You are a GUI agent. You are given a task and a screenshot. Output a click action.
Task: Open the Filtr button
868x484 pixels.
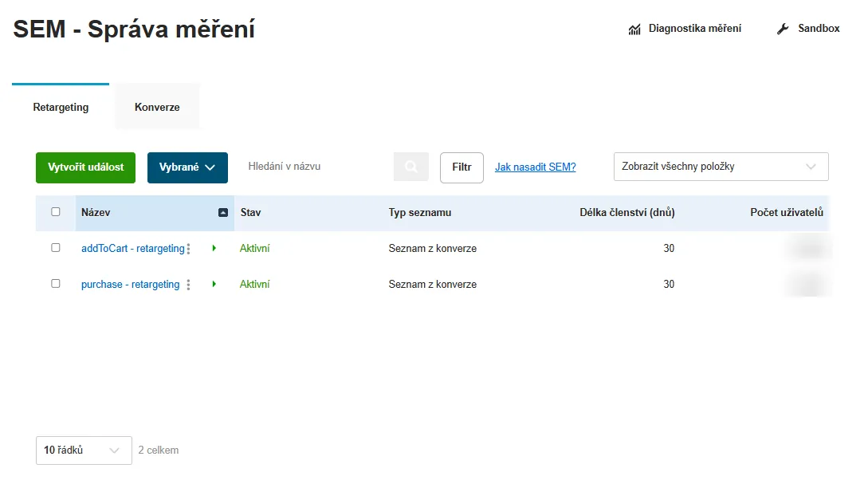(x=461, y=167)
